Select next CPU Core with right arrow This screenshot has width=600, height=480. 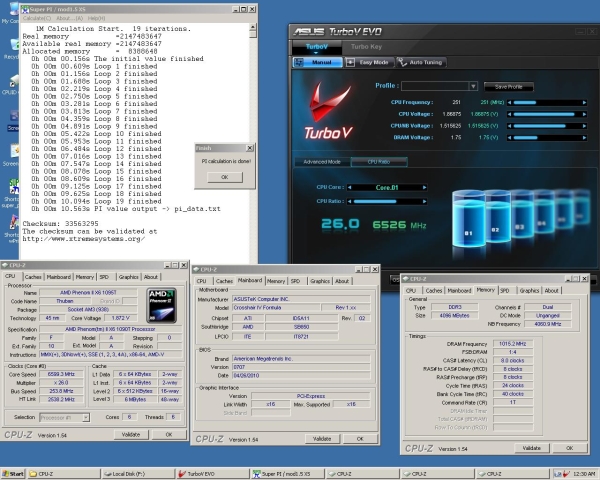click(x=424, y=188)
